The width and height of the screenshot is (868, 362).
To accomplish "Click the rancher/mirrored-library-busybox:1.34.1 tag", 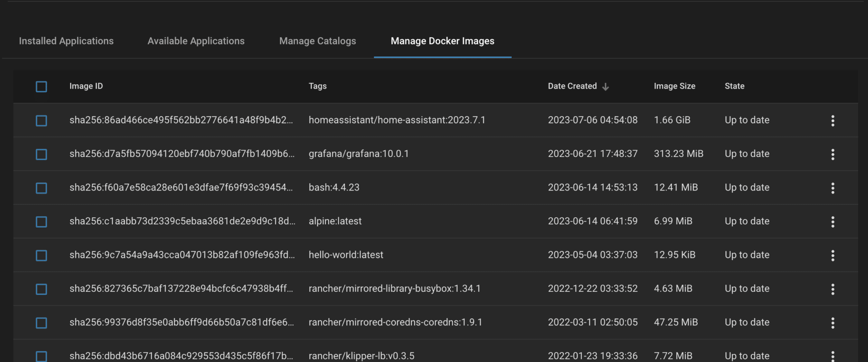I will pyautogui.click(x=395, y=288).
